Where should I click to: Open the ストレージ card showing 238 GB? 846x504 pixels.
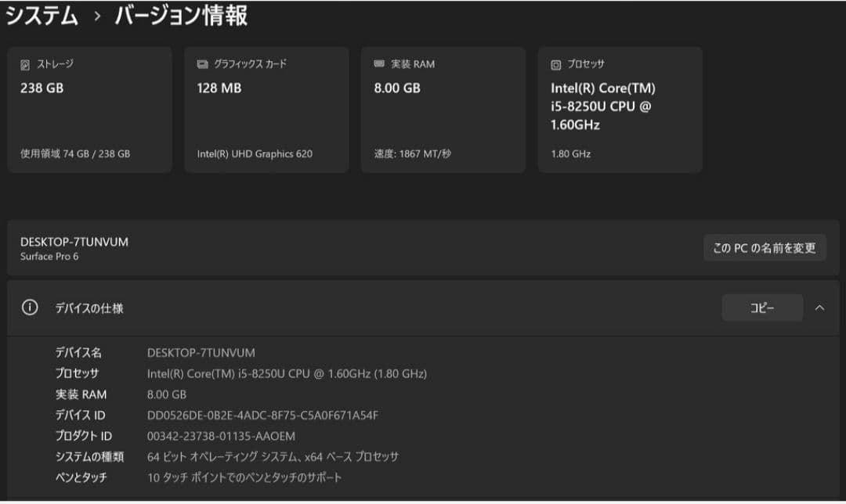click(x=89, y=109)
